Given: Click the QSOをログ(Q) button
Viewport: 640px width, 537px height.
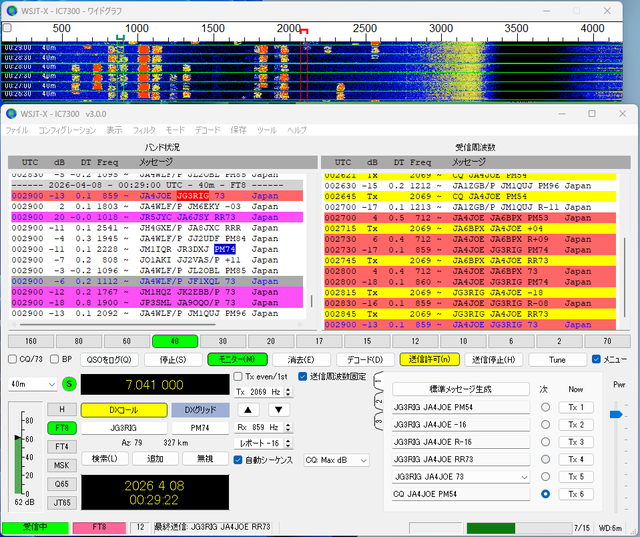Looking at the screenshot, I should (109, 359).
